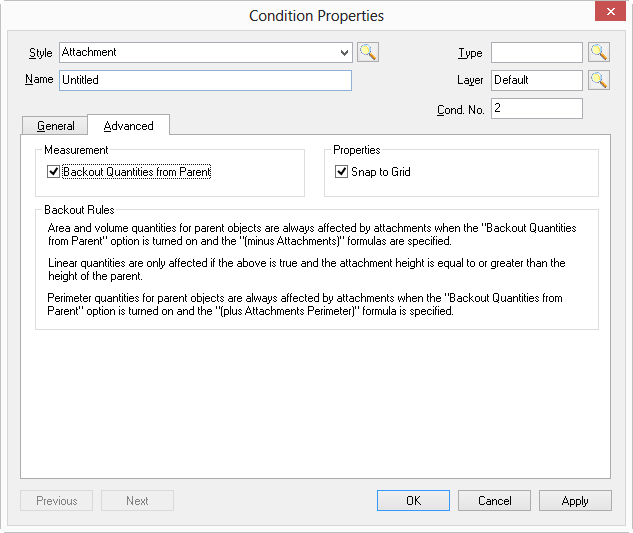Screen dimensions: 633x533
Task: Click the Layer field showing Default
Action: 537,80
